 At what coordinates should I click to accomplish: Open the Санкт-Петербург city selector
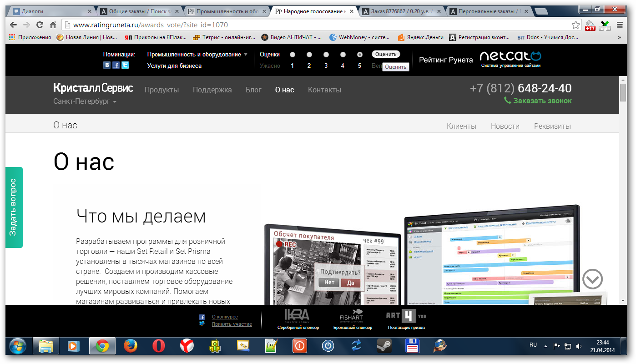click(x=85, y=101)
